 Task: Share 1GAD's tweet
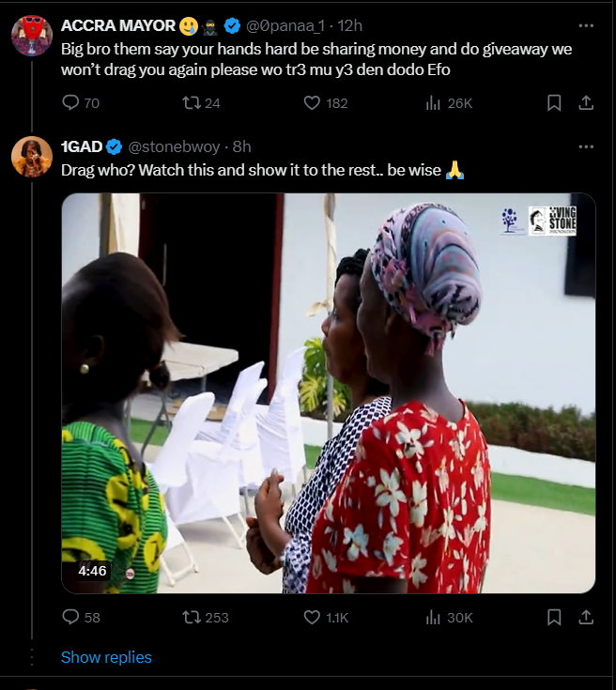coord(585,617)
